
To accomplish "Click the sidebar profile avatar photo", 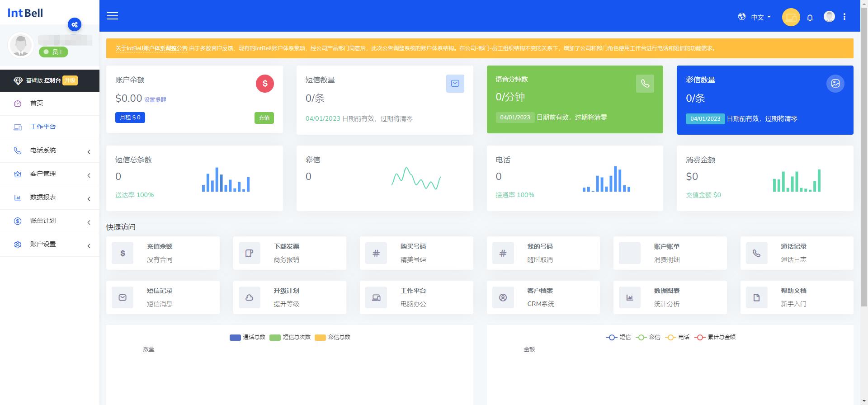I will tap(21, 45).
